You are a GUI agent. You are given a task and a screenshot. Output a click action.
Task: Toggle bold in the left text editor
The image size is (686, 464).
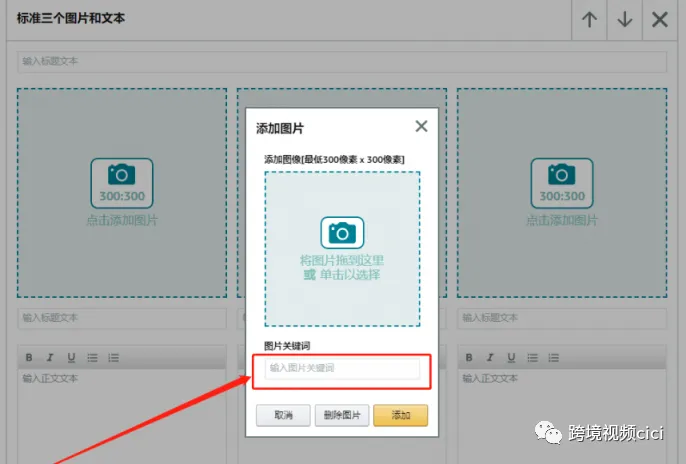29,358
